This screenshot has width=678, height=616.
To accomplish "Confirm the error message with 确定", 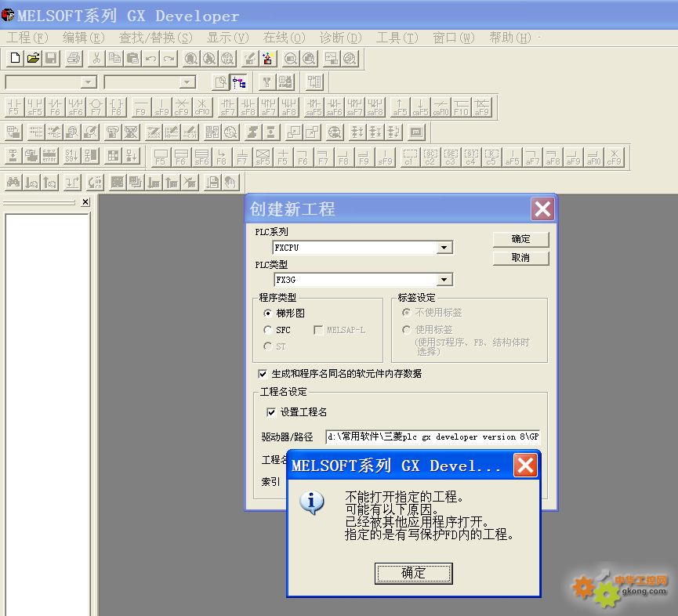I will click(413, 574).
